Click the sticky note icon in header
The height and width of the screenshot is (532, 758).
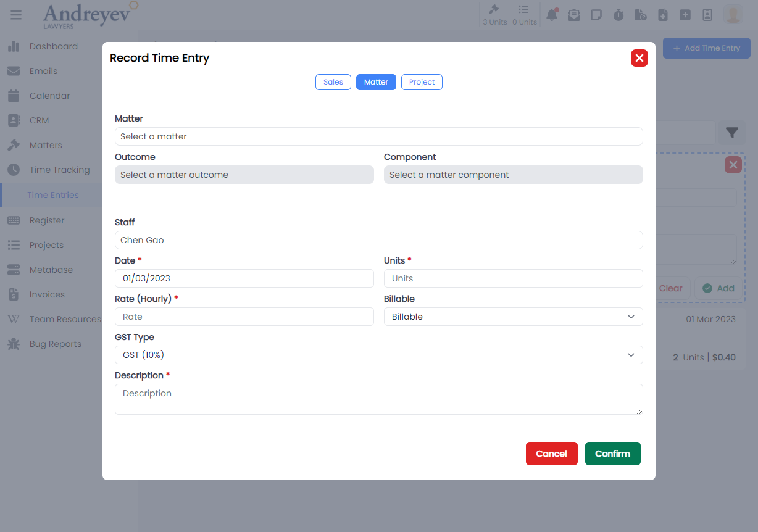596,15
